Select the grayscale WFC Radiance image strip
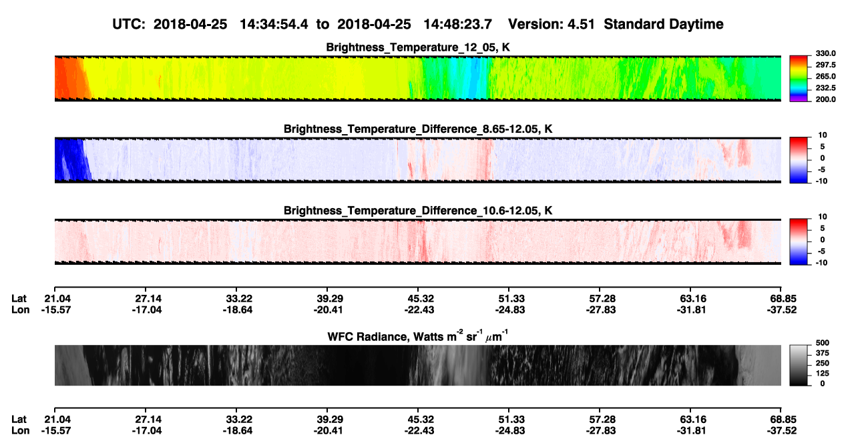 point(418,365)
